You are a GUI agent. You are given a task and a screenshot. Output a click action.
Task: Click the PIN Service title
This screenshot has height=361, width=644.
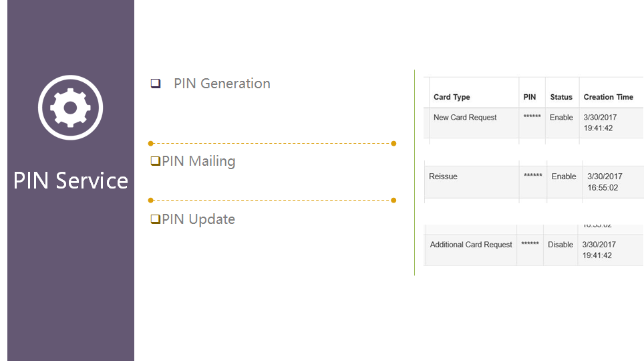tap(71, 180)
